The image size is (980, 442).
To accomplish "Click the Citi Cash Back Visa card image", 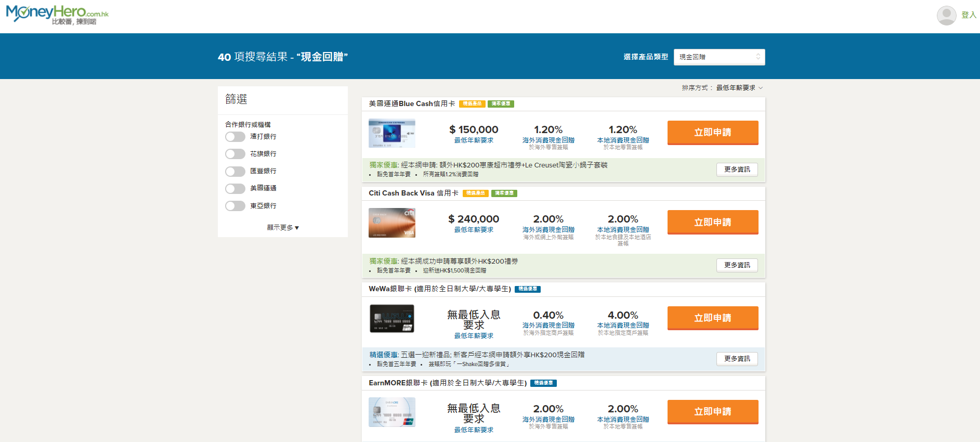I will 392,223.
